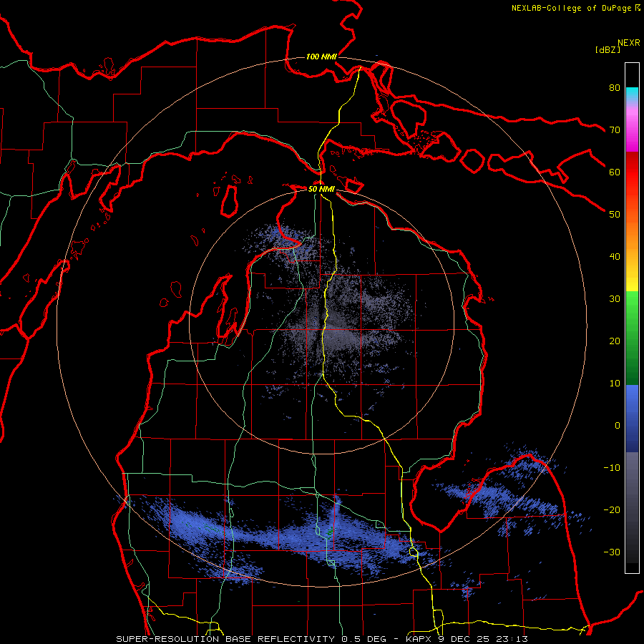Click the 70 value on the dBZ scale
644x644 pixels.
(x=615, y=130)
